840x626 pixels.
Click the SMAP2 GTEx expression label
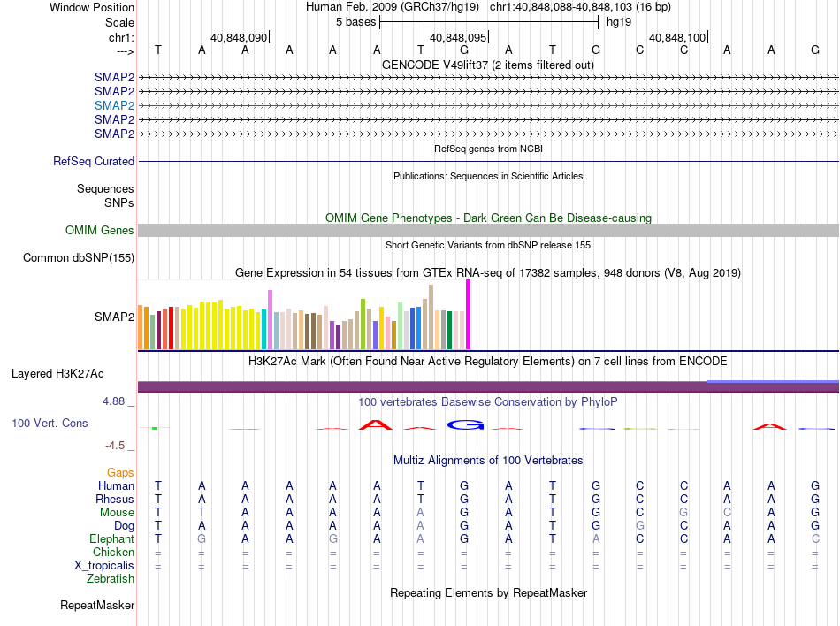tap(114, 317)
